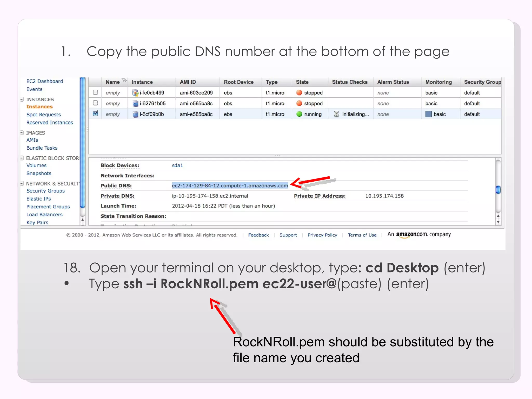Sort by Status Checks column header

[350, 82]
